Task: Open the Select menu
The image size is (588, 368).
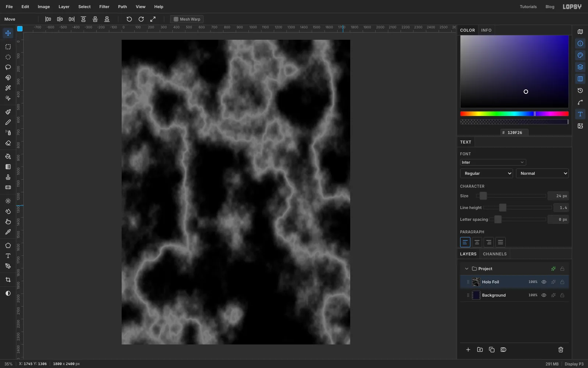Action: pyautogui.click(x=85, y=7)
